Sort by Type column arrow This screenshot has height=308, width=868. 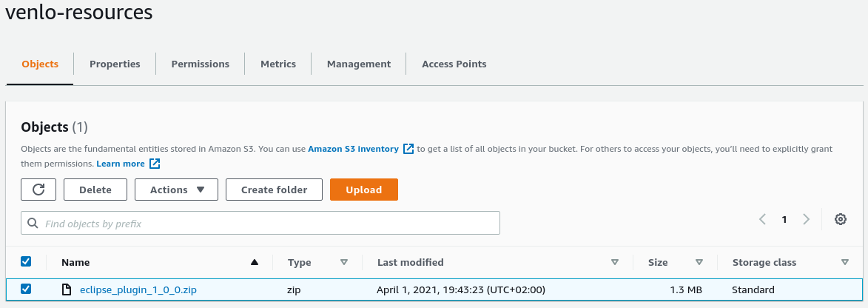click(x=344, y=262)
